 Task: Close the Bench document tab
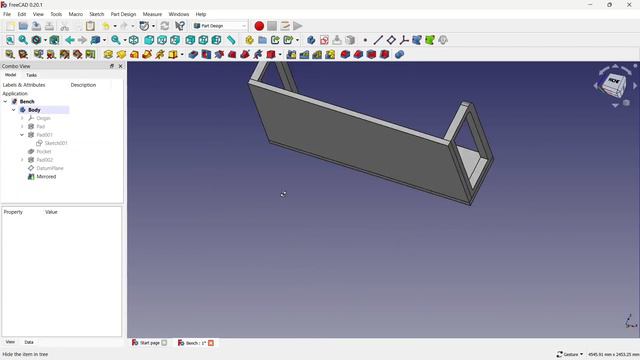tap(211, 343)
